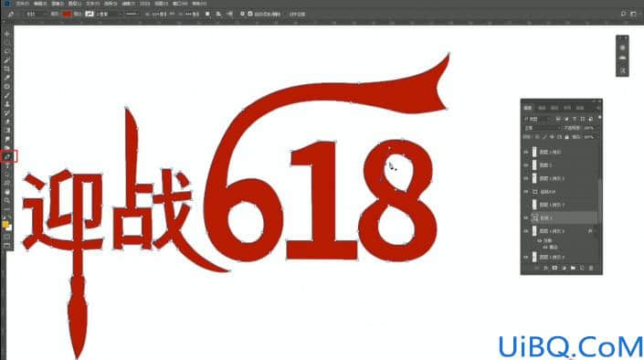The image size is (644, 360).
Task: Add a layer mask from Layers panel bottom
Action: point(554,268)
